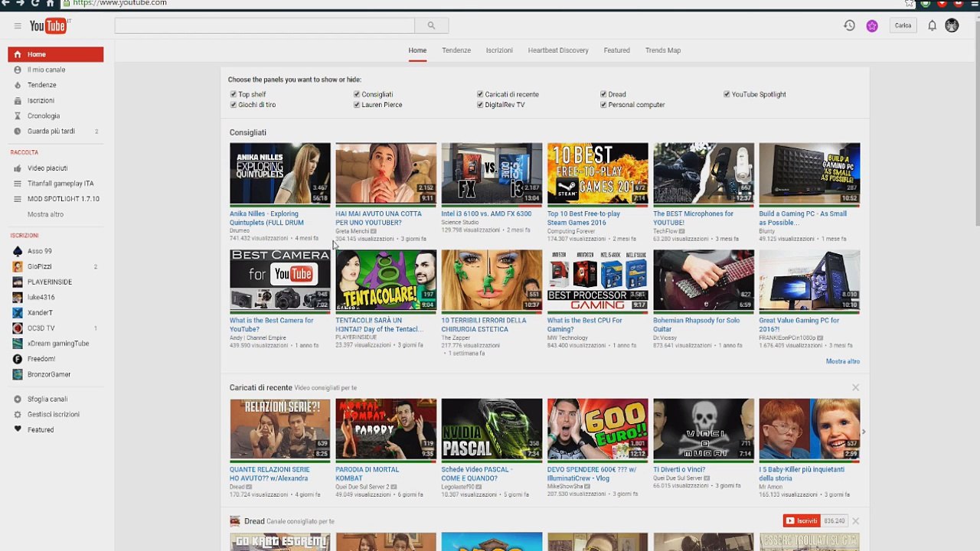
Task: Disable the Caricati di recente checkbox
Action: pos(480,94)
